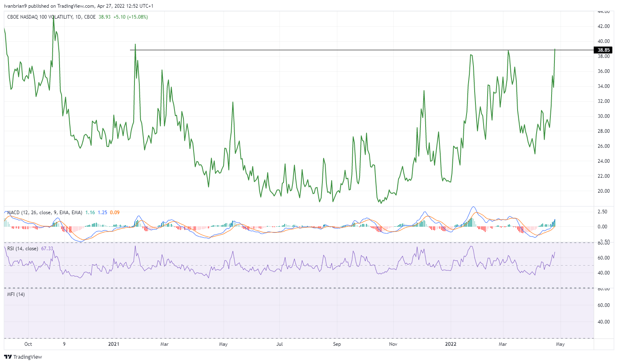Click the RSI reading 67.33
This screenshot has height=364, width=618.
[x=47, y=249]
